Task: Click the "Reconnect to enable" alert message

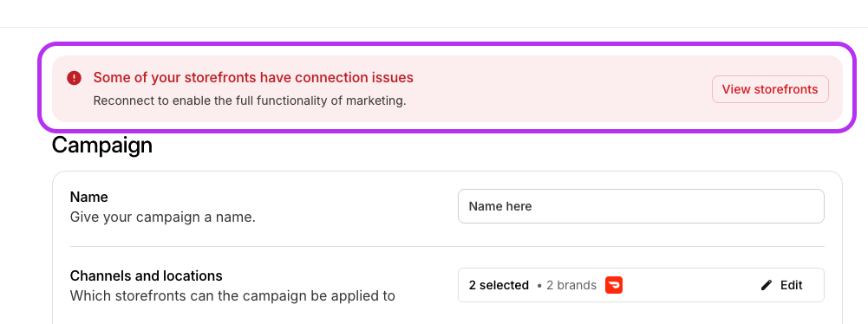Action: [250, 101]
